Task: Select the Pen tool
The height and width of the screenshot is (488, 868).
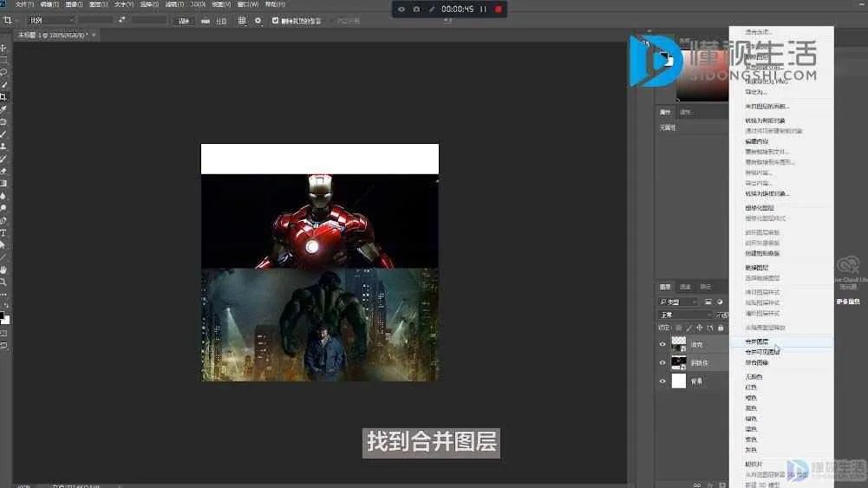Action: [3, 220]
